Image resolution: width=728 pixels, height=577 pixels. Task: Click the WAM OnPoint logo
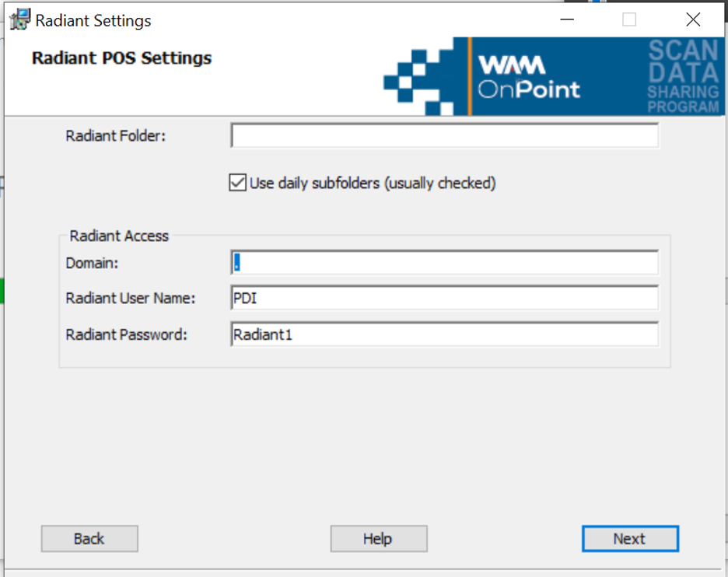coord(528,76)
